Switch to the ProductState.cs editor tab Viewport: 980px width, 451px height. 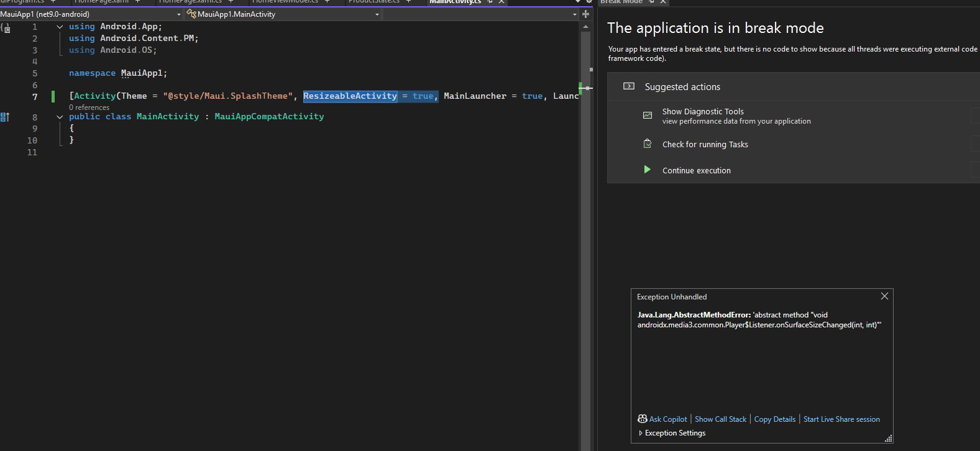373,2
